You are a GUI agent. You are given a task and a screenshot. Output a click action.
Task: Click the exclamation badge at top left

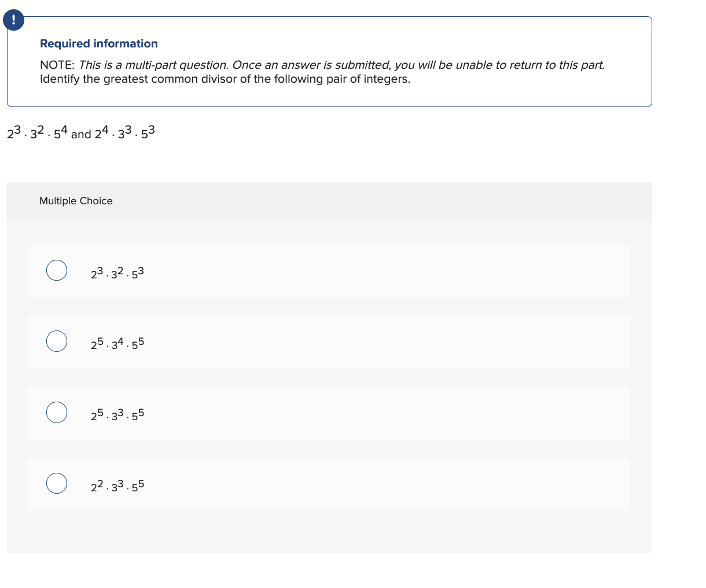tap(13, 19)
